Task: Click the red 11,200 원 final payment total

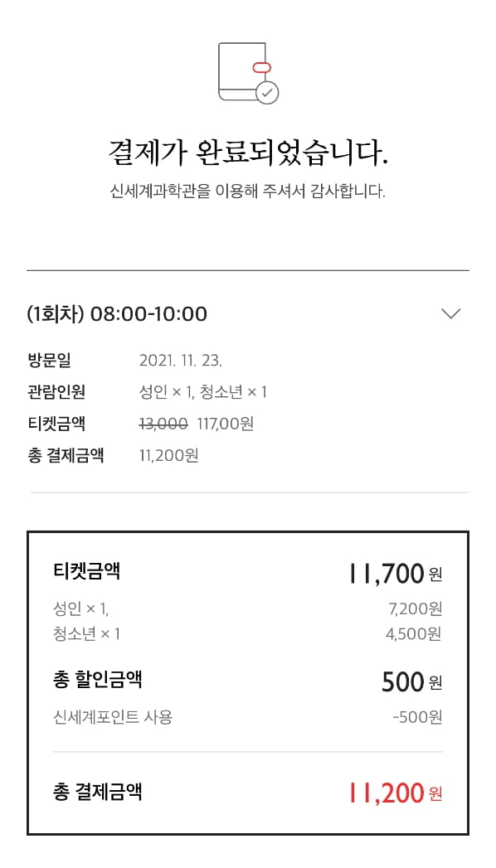Action: pyautogui.click(x=396, y=793)
